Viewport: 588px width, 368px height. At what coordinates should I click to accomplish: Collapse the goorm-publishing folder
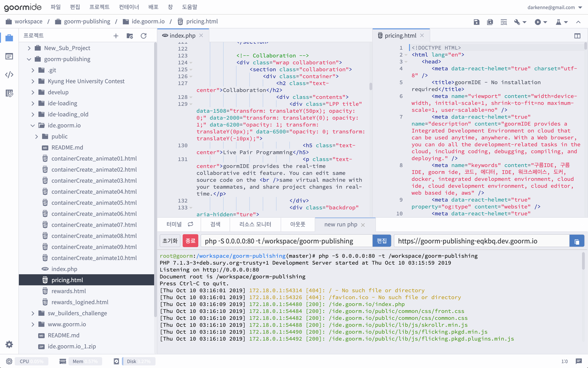click(29, 59)
